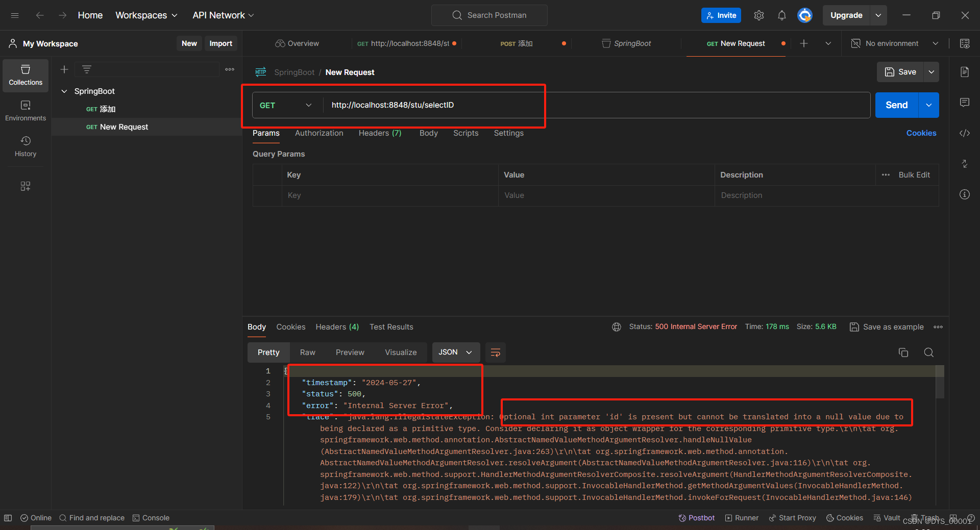Open the Environments sidebar panel
Viewport: 980px width, 530px height.
point(26,111)
